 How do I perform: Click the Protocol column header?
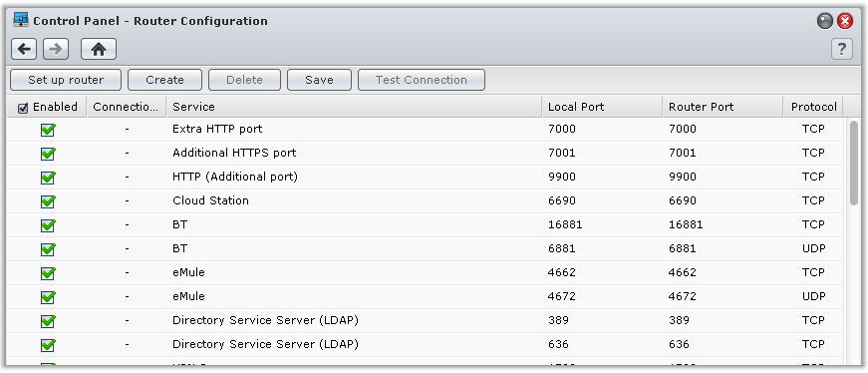[813, 107]
